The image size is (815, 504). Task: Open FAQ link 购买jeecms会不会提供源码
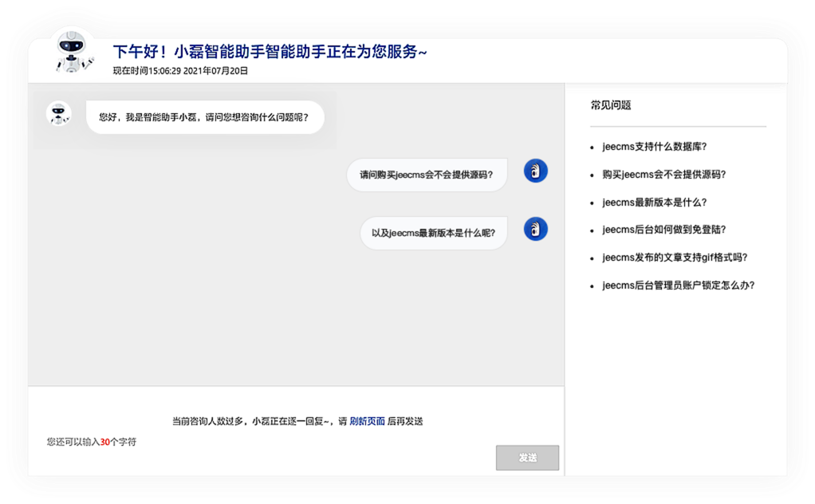pyautogui.click(x=663, y=175)
